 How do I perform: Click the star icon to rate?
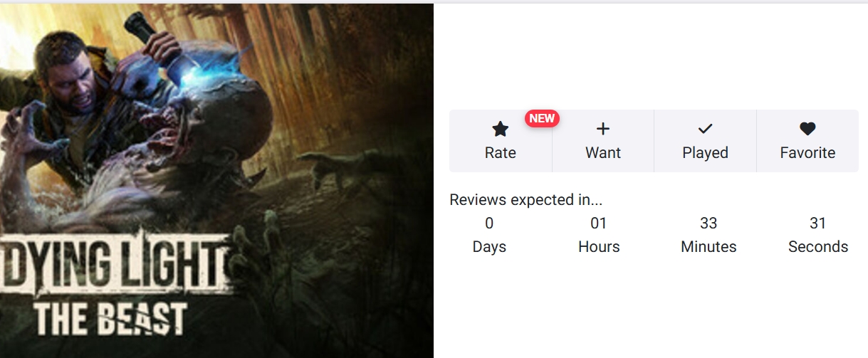pos(501,129)
